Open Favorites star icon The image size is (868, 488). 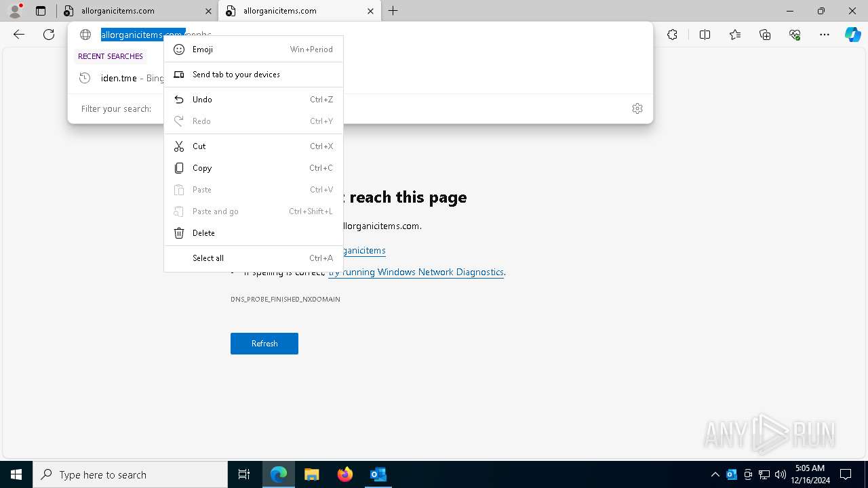pos(735,35)
